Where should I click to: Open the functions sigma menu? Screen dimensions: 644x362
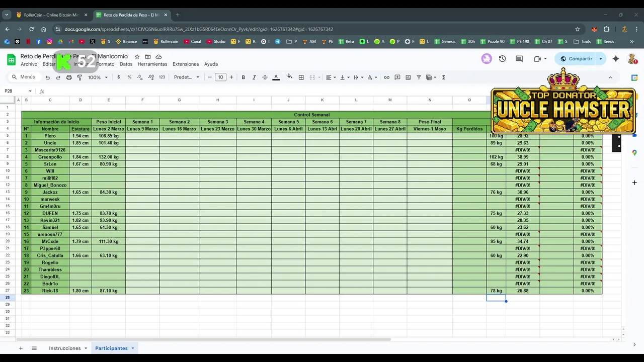click(x=443, y=77)
